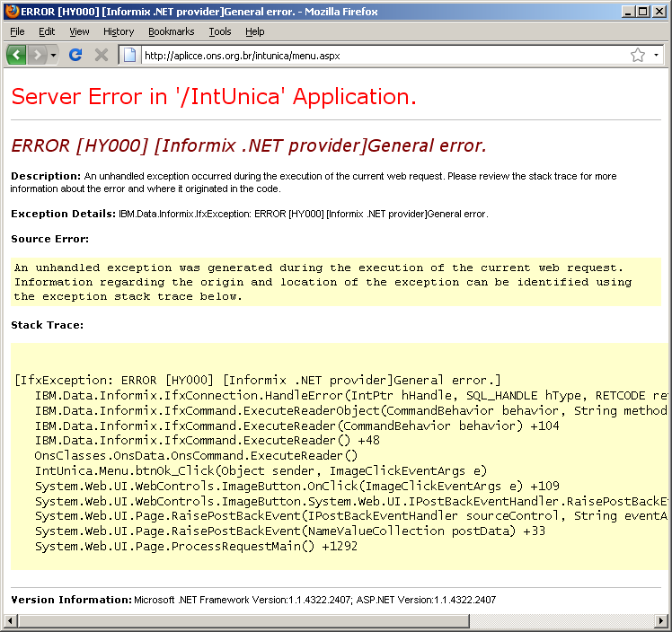672x632 pixels.
Task: Click the 'IPostBackEventHandler.RaisePostBackE' trace line
Action: point(351,502)
